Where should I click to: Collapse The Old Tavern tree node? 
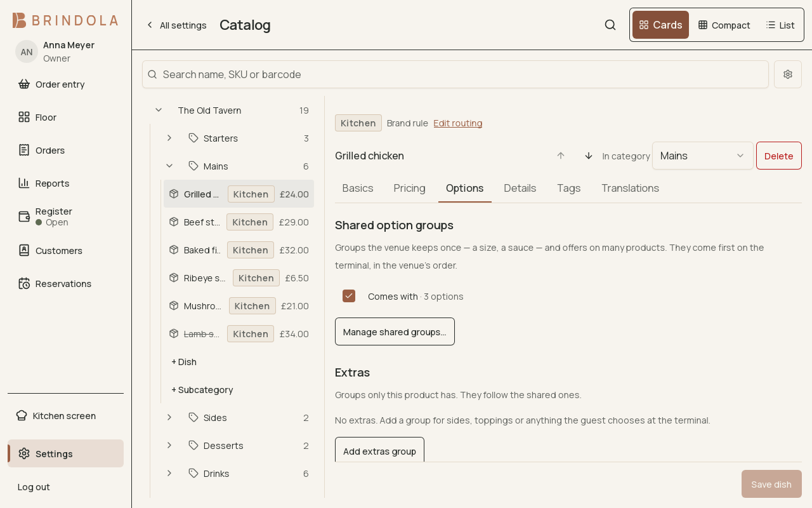point(159,110)
